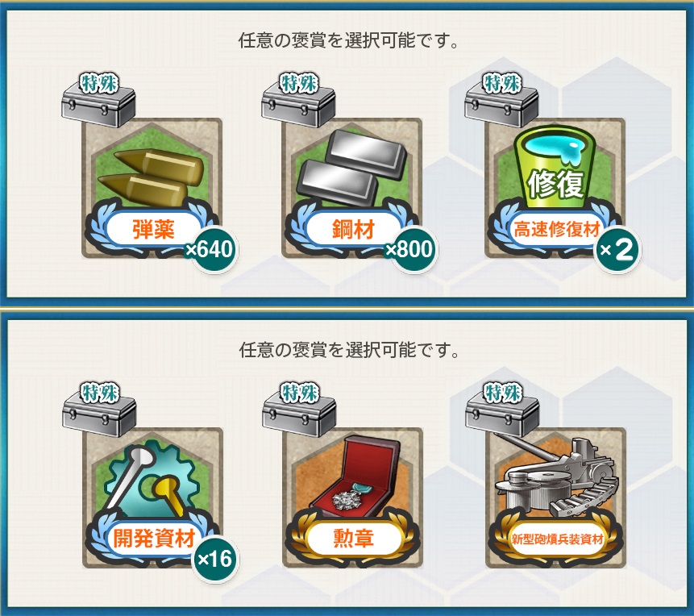Click the 特殊 metal box above development material
694x616 pixels.
click(99, 410)
